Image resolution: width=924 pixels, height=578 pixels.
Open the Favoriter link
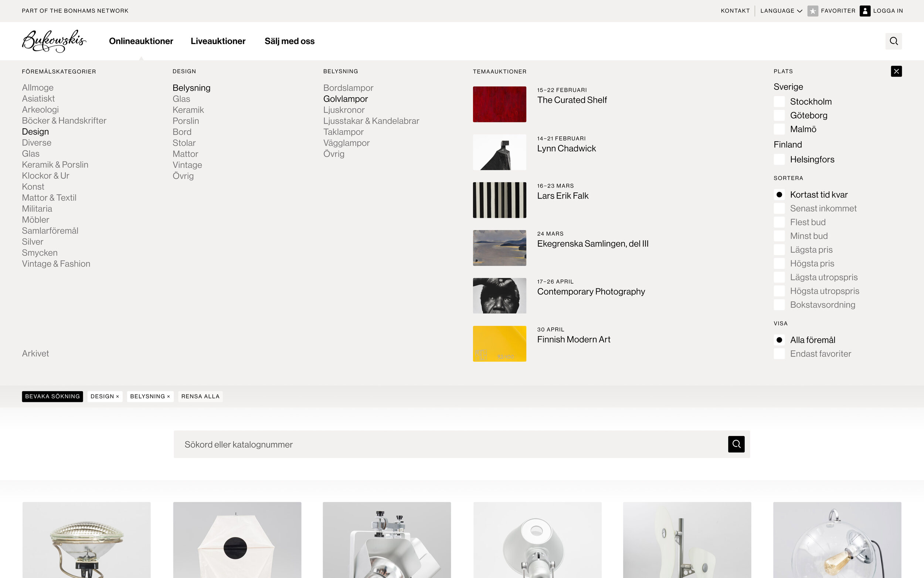(838, 11)
